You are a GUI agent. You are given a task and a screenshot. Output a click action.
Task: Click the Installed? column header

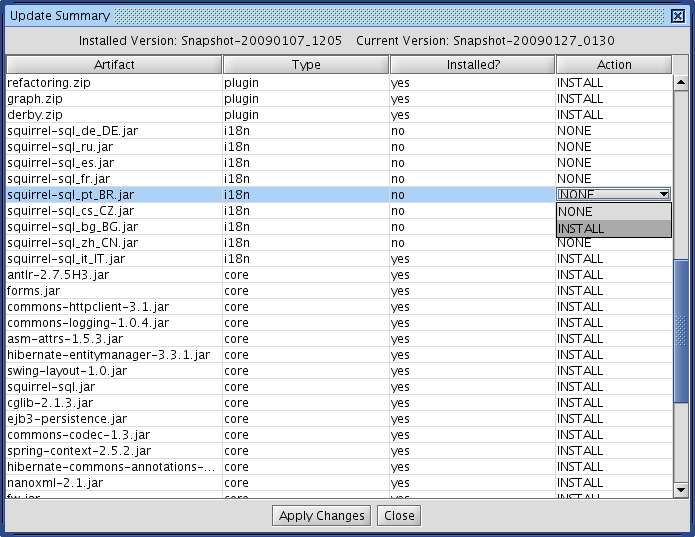coord(471,65)
